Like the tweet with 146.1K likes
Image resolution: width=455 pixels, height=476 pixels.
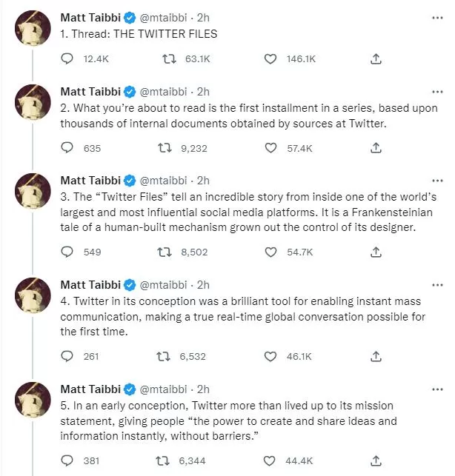click(270, 58)
